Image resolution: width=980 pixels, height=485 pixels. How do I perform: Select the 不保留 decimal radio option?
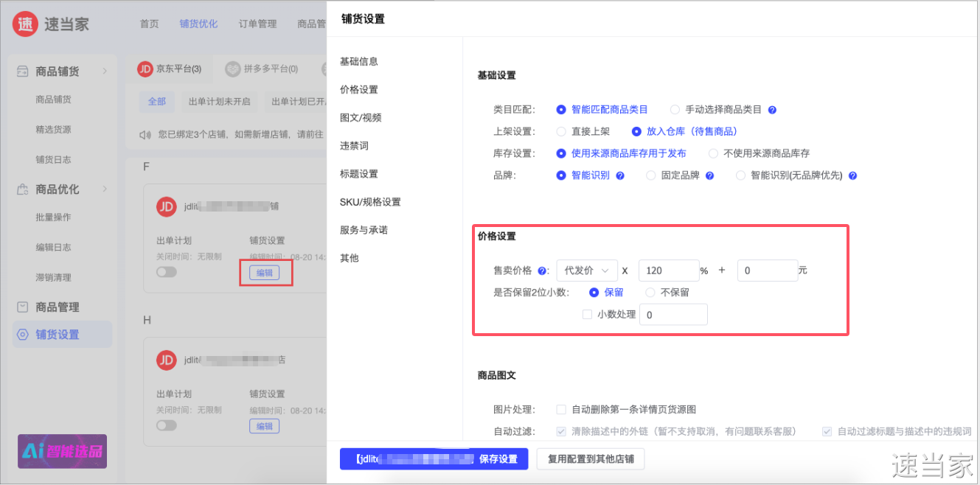(650, 293)
